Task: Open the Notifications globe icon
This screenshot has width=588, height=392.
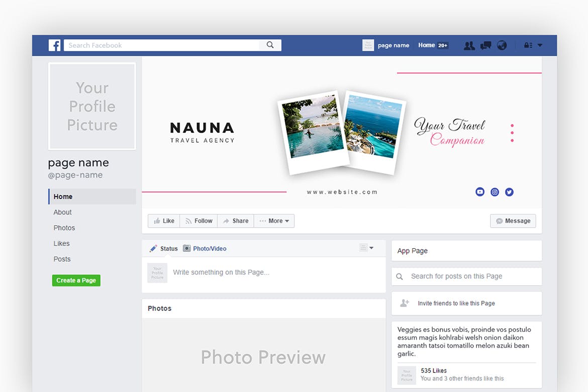Action: 502,45
